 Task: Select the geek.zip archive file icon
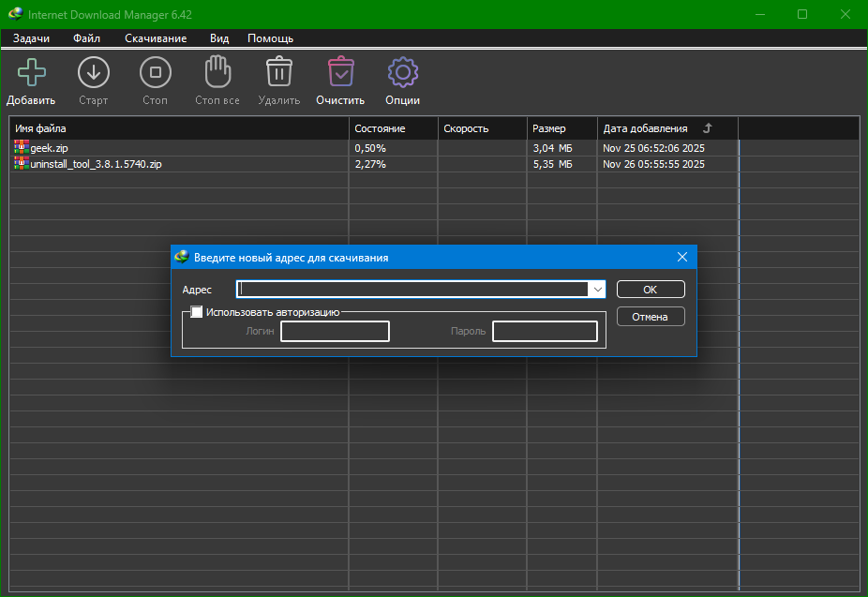point(22,147)
